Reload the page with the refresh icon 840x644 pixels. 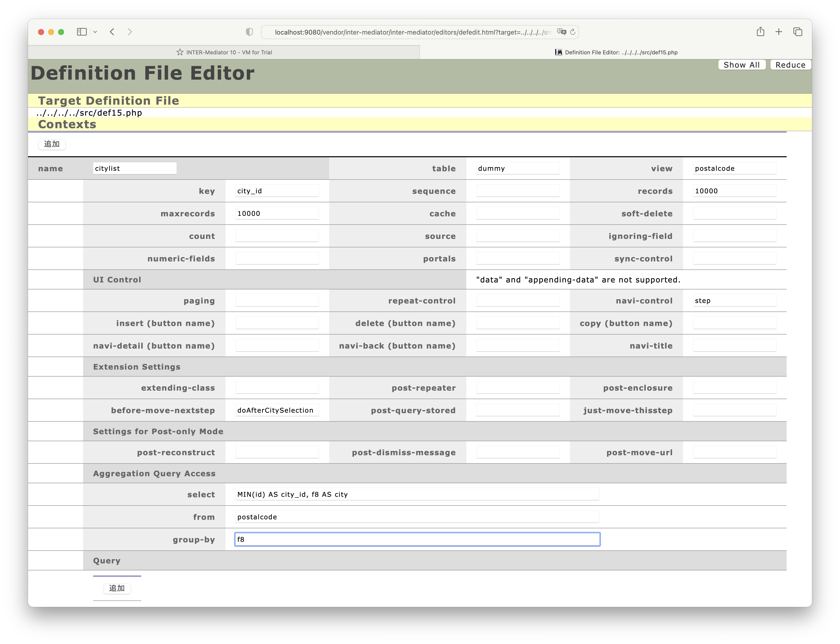(573, 32)
